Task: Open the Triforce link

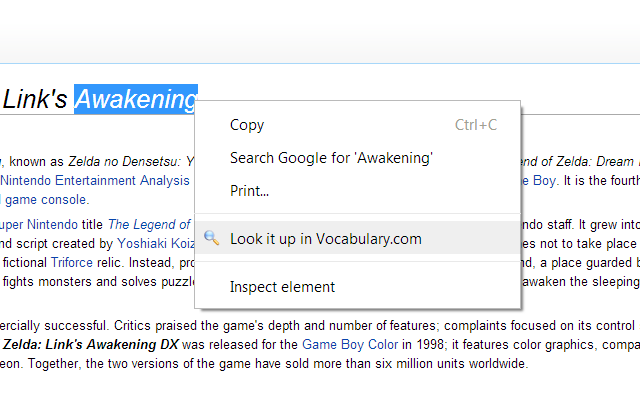Action: (x=72, y=262)
